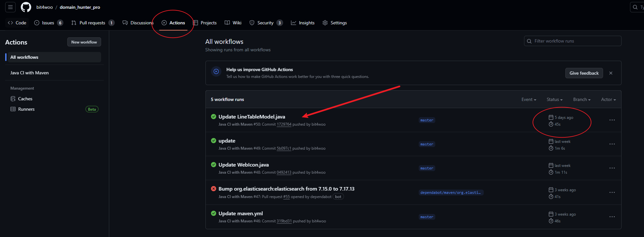The width and height of the screenshot is (644, 237).
Task: Open commit 1729764 link
Action: (284, 124)
